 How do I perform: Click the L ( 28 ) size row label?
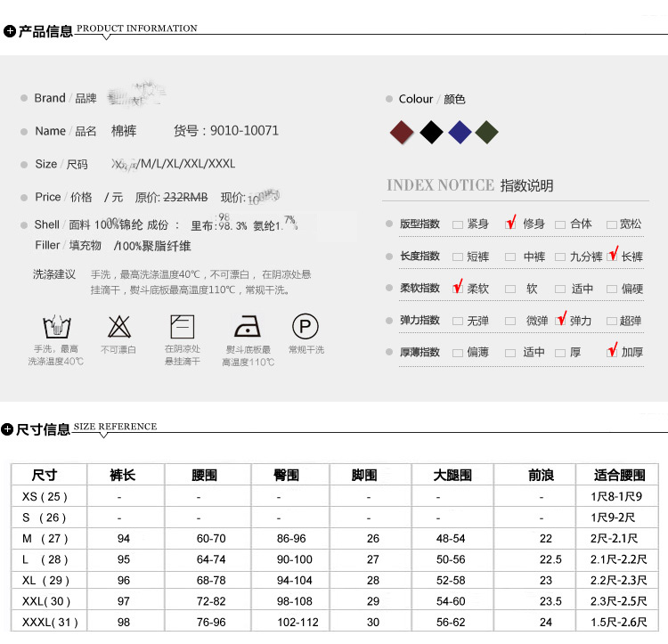pos(45,559)
